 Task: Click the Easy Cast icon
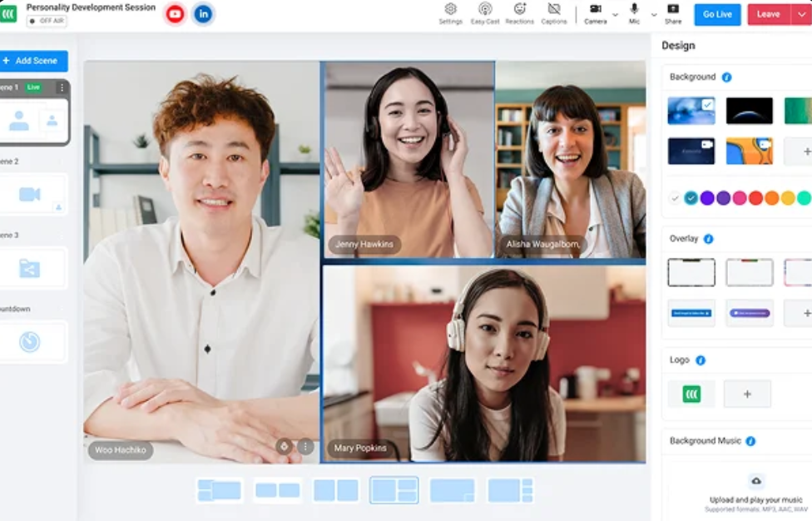click(485, 12)
